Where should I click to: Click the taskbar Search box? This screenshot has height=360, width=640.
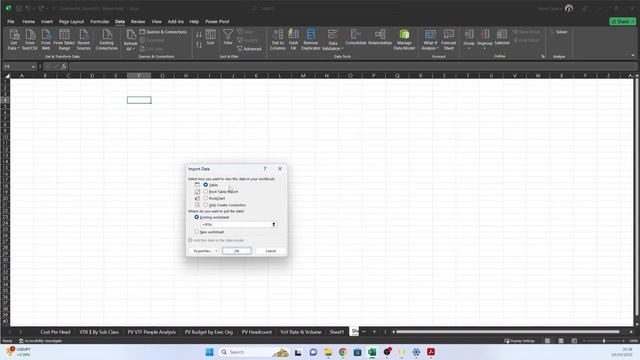(254, 352)
